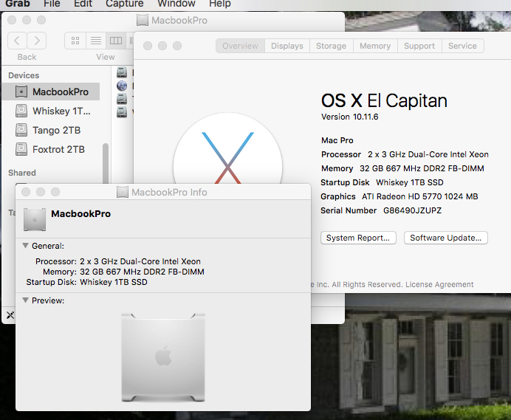Screen dimensions: 511x420
Task: Click the tools icon in Finder bottom corner
Action: 10,315
